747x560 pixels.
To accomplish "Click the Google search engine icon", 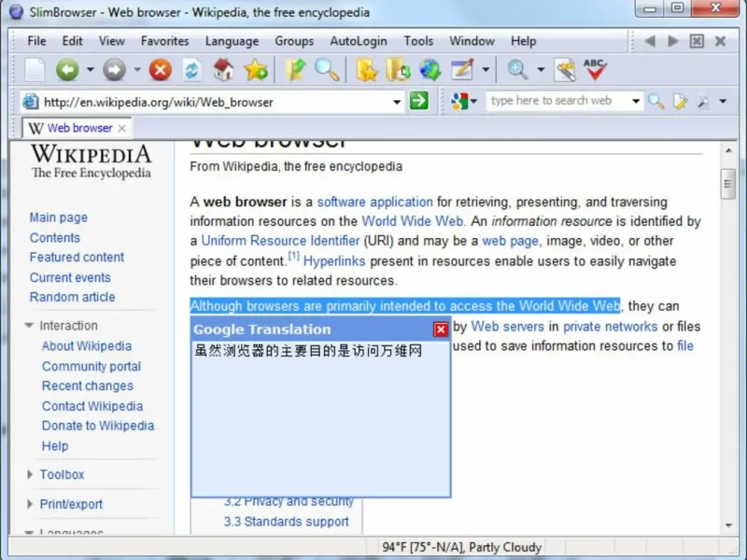I will click(x=459, y=101).
